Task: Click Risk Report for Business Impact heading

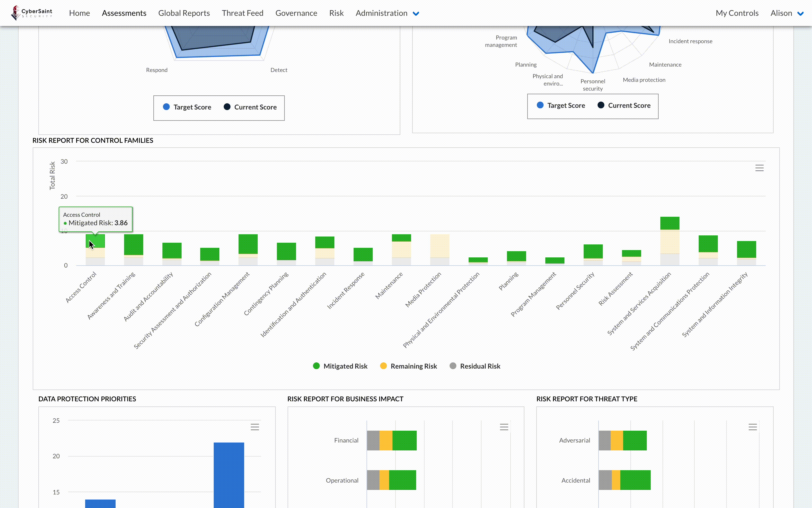Action: click(345, 399)
